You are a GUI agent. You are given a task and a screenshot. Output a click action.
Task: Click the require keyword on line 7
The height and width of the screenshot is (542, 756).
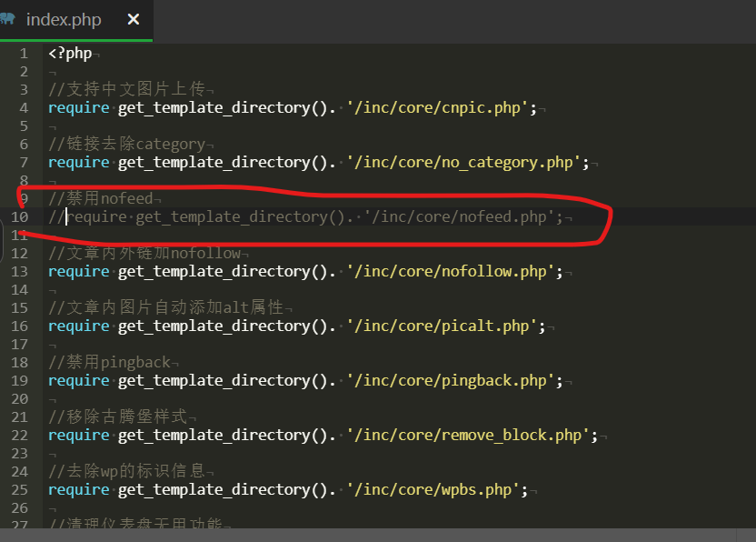coord(78,162)
